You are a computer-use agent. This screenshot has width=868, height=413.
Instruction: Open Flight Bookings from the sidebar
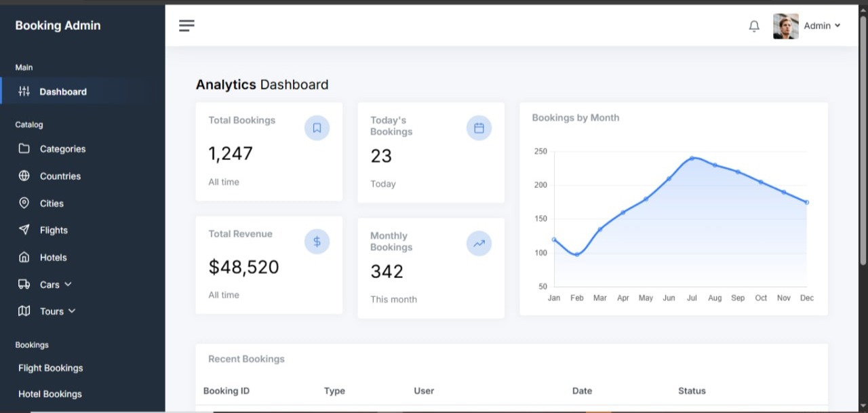click(50, 368)
